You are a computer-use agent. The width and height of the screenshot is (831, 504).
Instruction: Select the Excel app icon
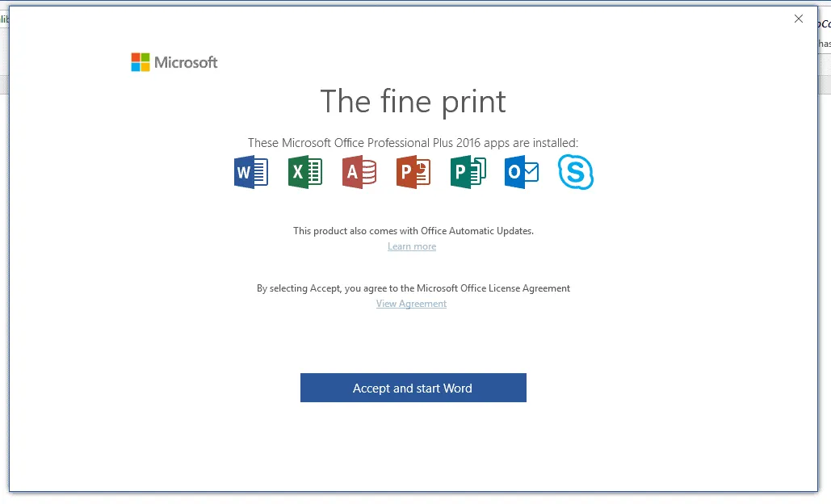(304, 171)
